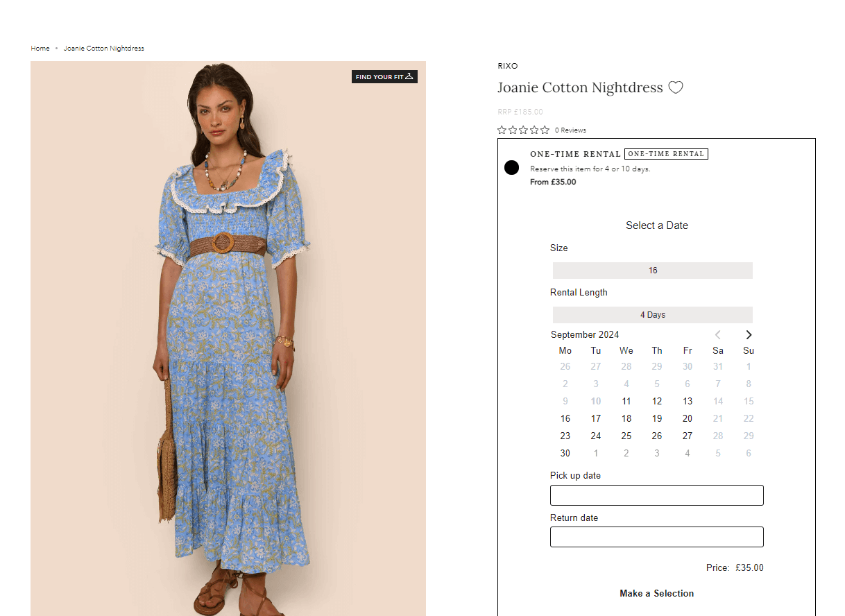Click the Make a Selection button

click(656, 593)
